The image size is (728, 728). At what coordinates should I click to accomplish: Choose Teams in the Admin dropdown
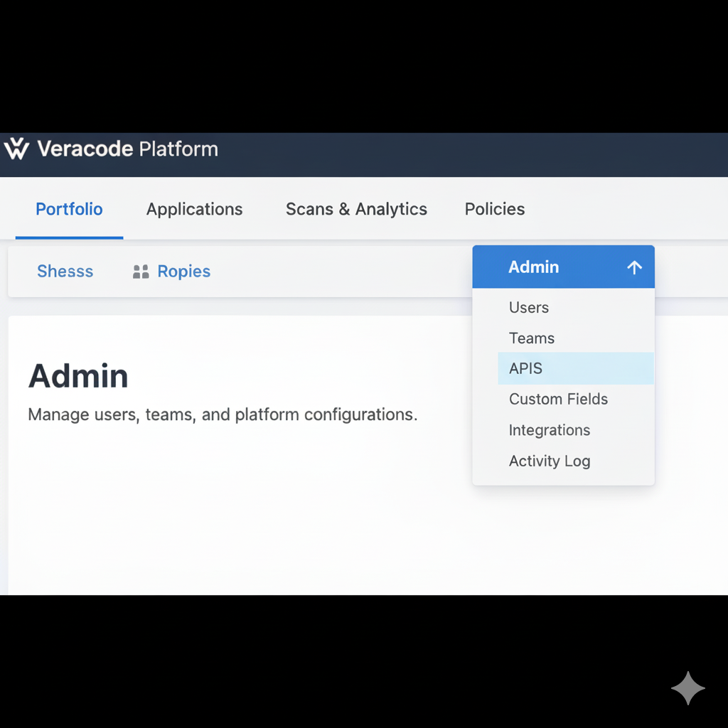pyautogui.click(x=532, y=338)
